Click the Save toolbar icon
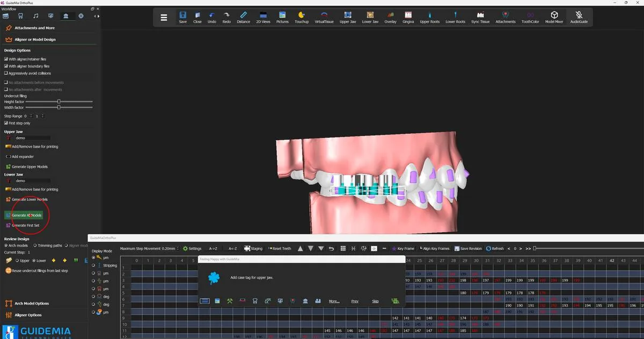The height and width of the screenshot is (339, 644). click(x=183, y=17)
